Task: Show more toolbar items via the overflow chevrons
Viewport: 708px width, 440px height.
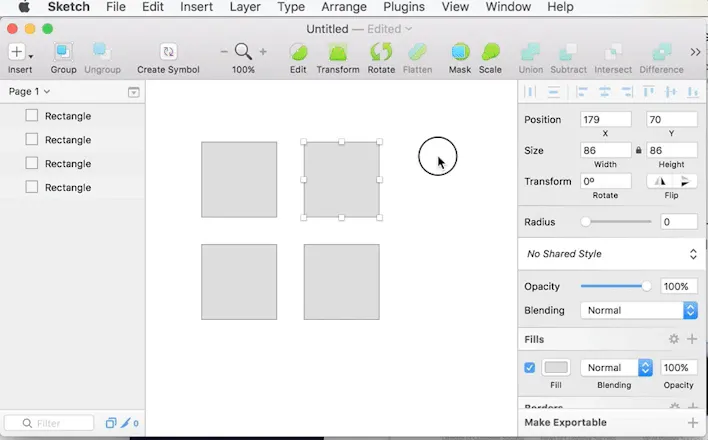Action: click(x=695, y=52)
